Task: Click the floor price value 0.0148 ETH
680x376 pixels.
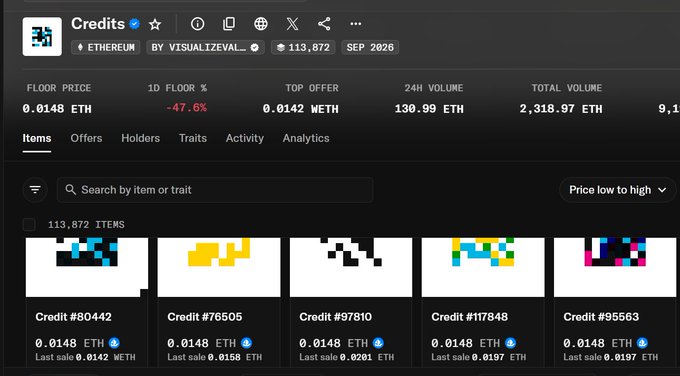Action: click(57, 108)
